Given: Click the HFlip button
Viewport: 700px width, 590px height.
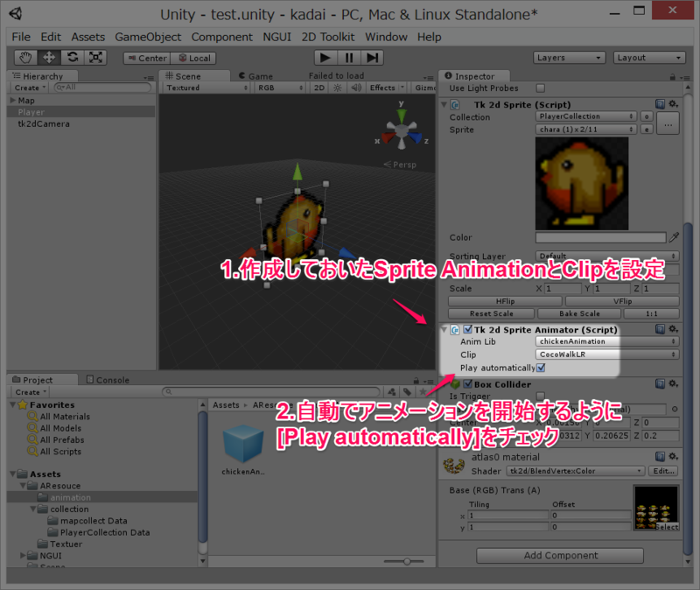Looking at the screenshot, I should point(505,301).
